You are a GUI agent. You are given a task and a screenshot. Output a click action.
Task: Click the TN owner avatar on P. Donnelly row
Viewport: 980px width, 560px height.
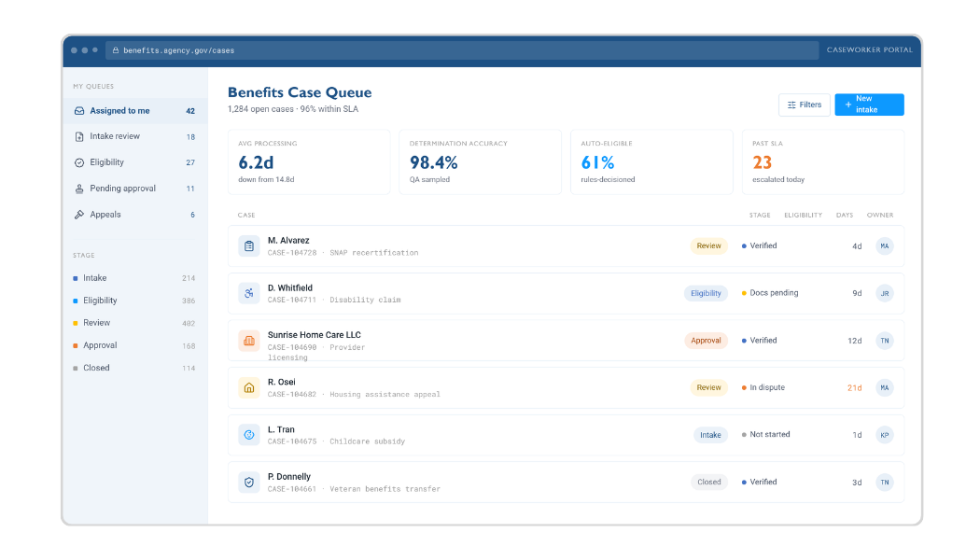click(885, 482)
